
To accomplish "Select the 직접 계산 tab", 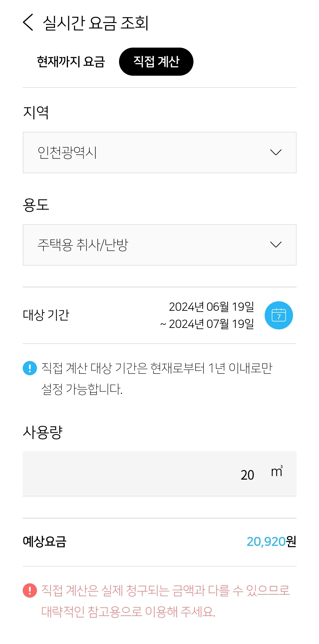I will pos(156,62).
